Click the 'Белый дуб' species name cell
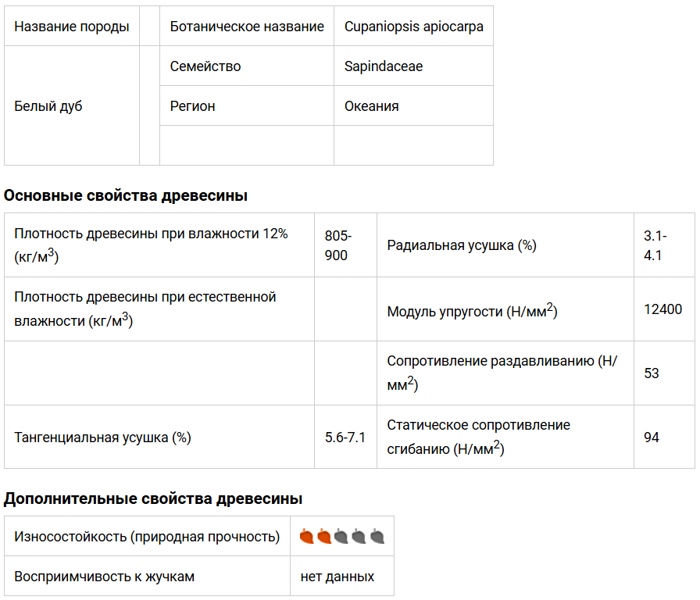This screenshot has width=700, height=600. tap(48, 106)
